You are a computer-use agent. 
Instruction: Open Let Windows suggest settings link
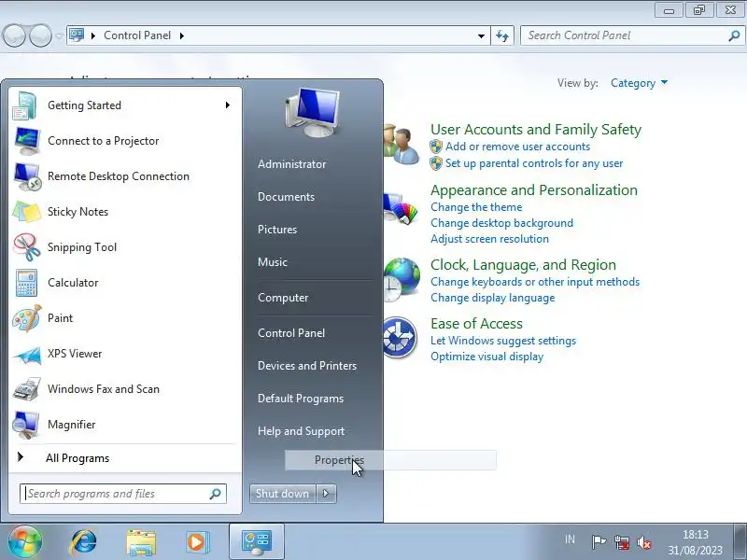[503, 341]
